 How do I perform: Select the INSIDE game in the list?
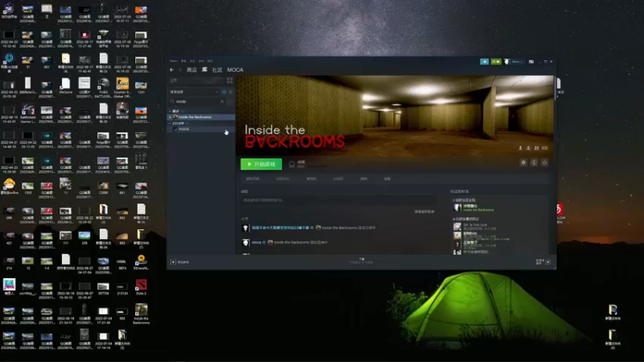tap(201, 129)
